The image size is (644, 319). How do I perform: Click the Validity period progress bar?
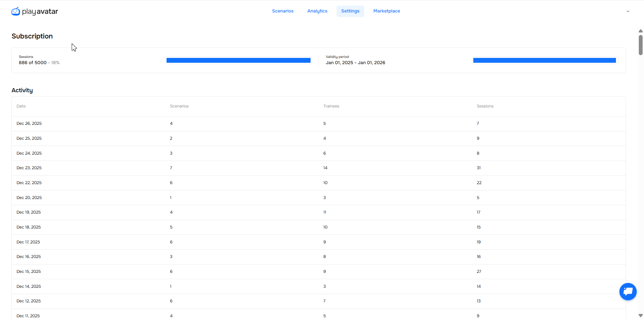(x=544, y=60)
